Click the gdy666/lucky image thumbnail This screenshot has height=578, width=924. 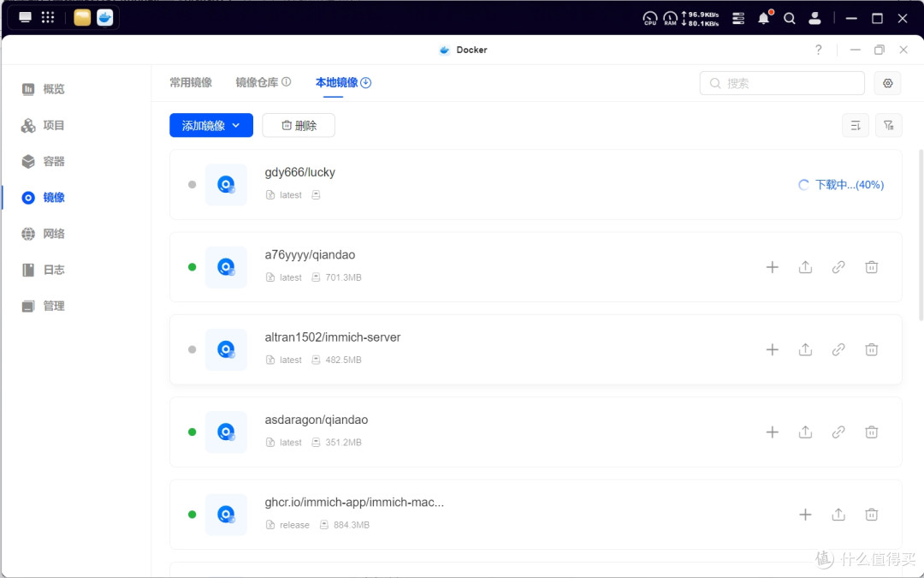[x=226, y=185]
